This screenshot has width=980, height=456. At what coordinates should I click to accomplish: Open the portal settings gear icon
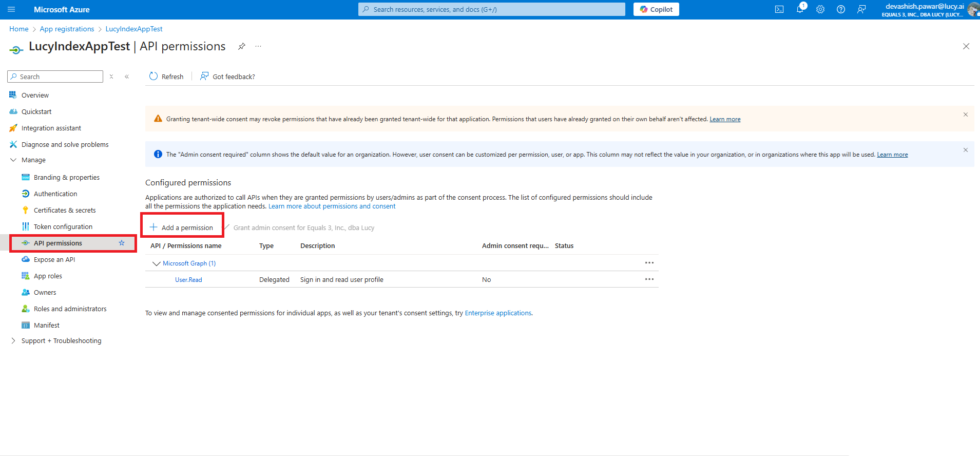[820, 9]
